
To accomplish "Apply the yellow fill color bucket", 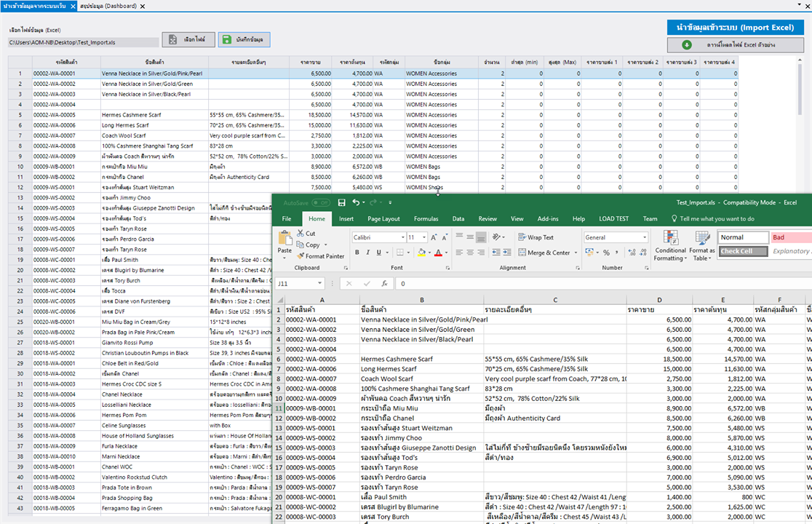I will 421,253.
